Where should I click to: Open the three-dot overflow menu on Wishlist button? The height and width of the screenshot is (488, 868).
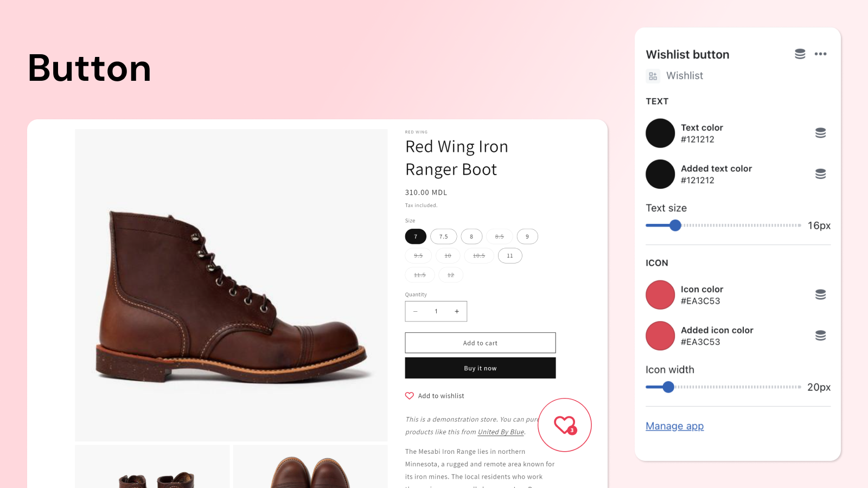tap(820, 54)
